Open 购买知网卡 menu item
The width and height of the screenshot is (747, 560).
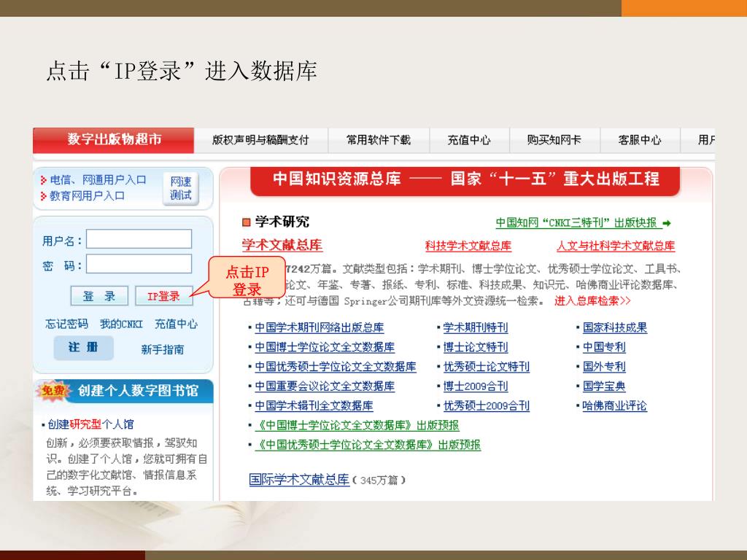pos(554,140)
